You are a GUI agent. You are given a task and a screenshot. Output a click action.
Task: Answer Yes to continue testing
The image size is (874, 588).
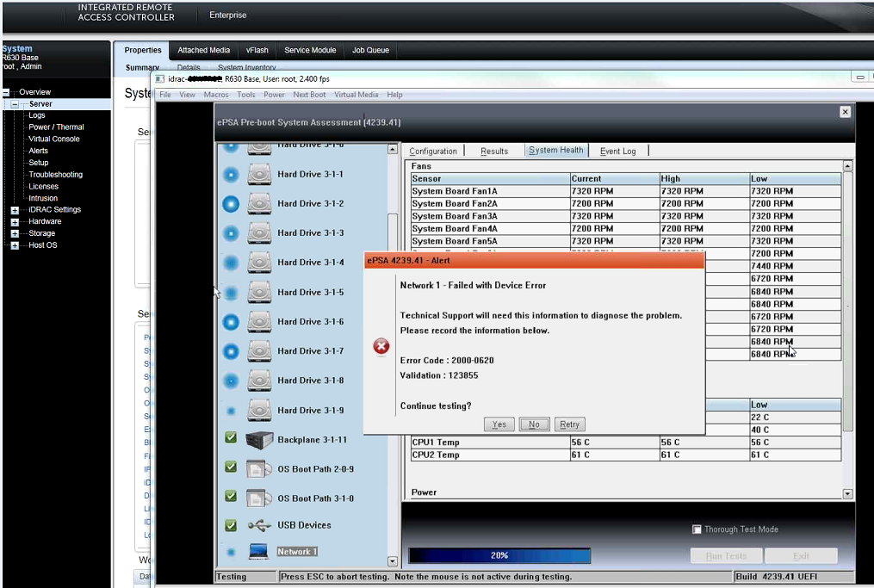(499, 424)
